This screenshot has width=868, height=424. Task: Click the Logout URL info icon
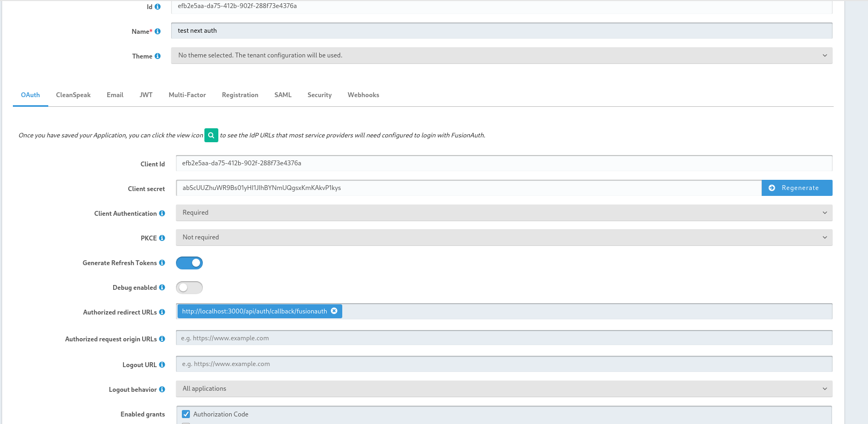click(162, 365)
